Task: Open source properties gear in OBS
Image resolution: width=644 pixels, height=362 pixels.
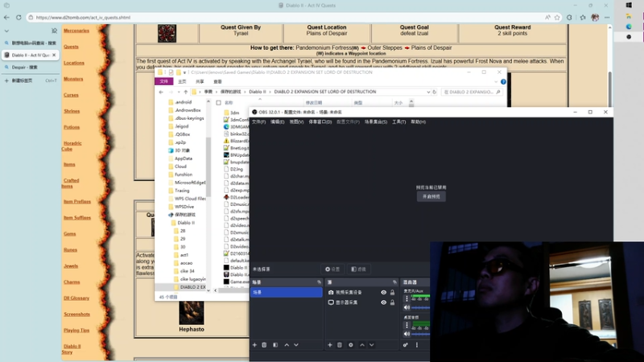Action: pos(351,345)
